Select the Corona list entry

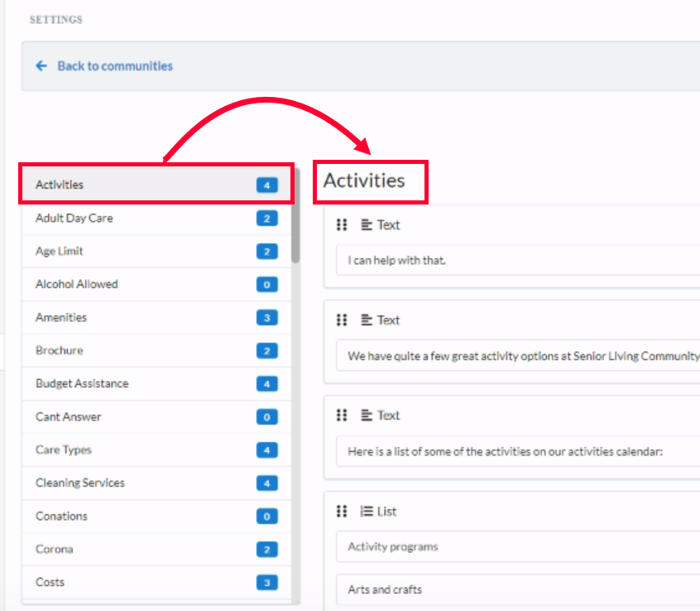[x=54, y=550]
